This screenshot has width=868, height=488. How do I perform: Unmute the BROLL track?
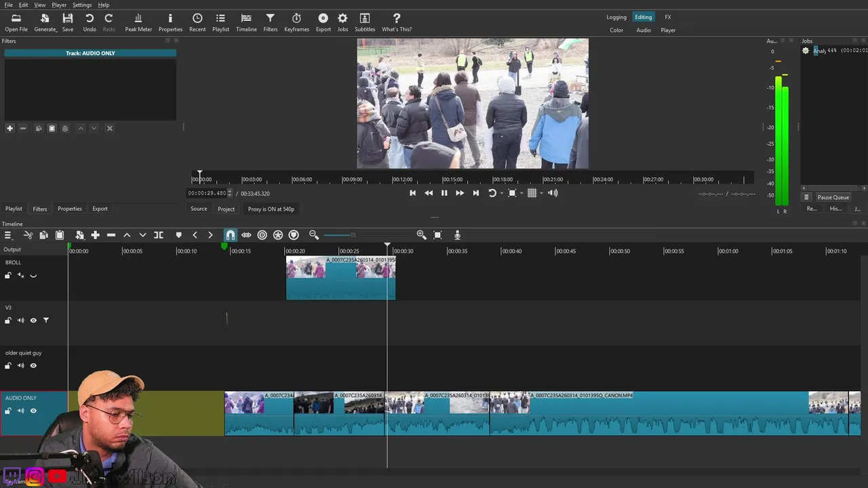(x=20, y=275)
